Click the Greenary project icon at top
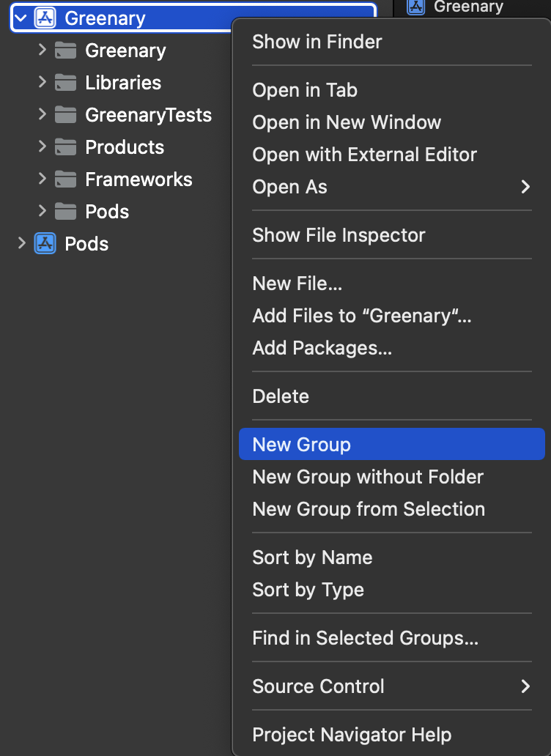This screenshot has width=551, height=756. click(45, 18)
